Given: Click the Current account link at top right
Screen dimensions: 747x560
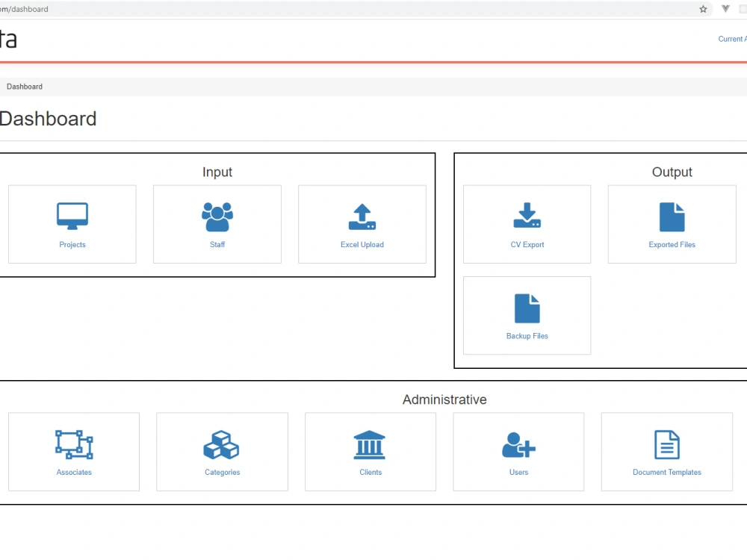Looking at the screenshot, I should tap(732, 39).
